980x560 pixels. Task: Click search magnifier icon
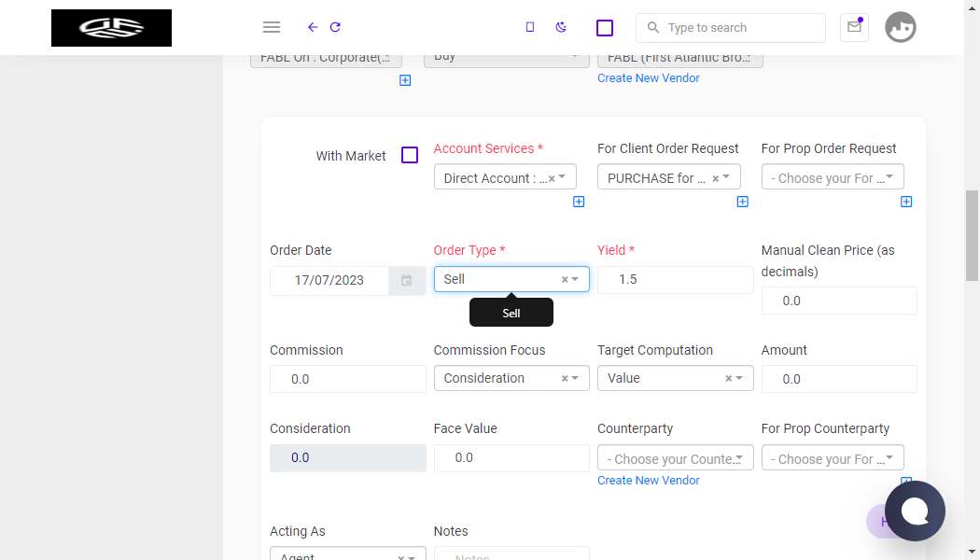(653, 27)
